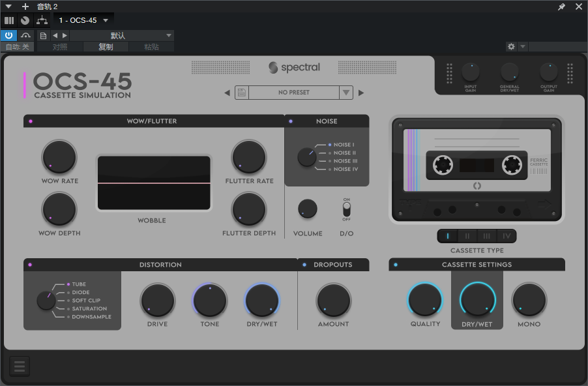Select cassette type I tab

pos(448,236)
